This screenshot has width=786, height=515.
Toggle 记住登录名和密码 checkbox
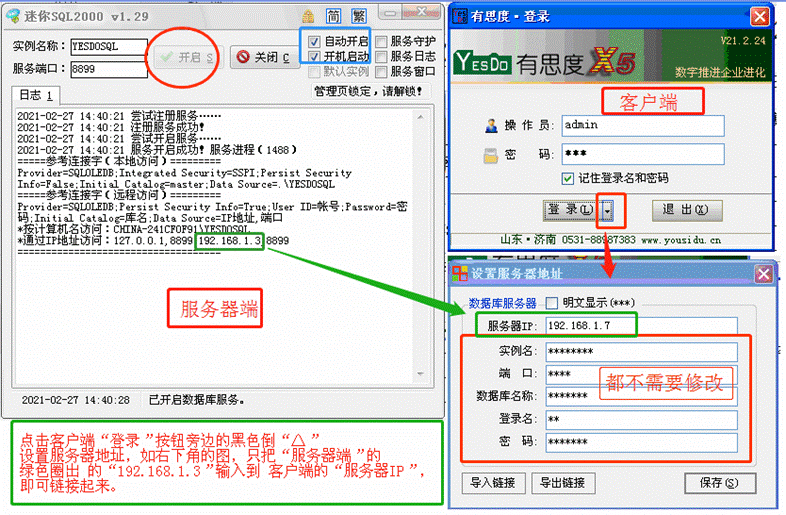coord(567,179)
